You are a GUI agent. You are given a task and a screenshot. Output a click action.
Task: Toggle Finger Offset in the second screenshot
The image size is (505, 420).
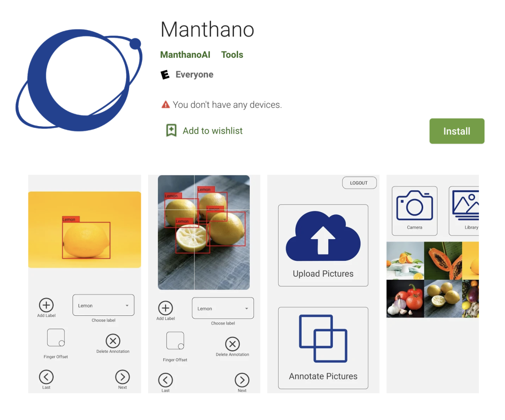175,341
